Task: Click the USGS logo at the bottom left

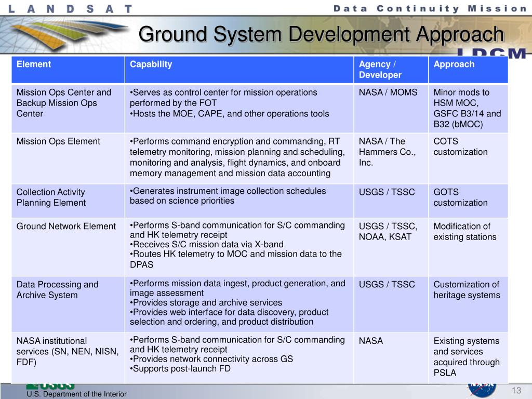Action: (50, 387)
